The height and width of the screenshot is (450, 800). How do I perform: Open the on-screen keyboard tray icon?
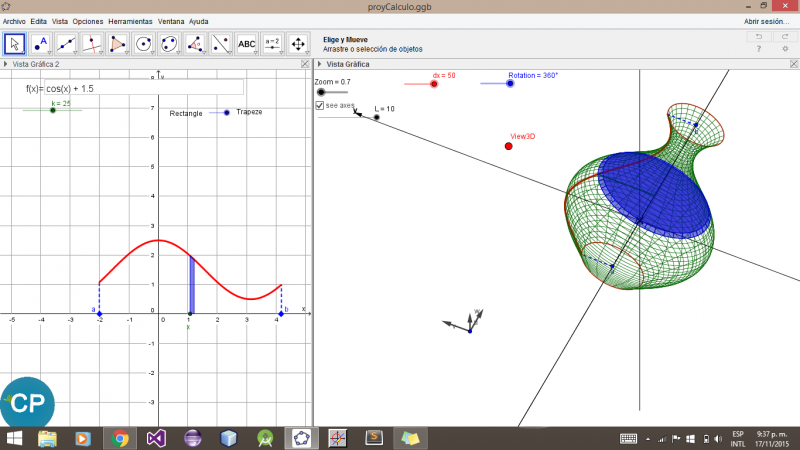[x=628, y=439]
